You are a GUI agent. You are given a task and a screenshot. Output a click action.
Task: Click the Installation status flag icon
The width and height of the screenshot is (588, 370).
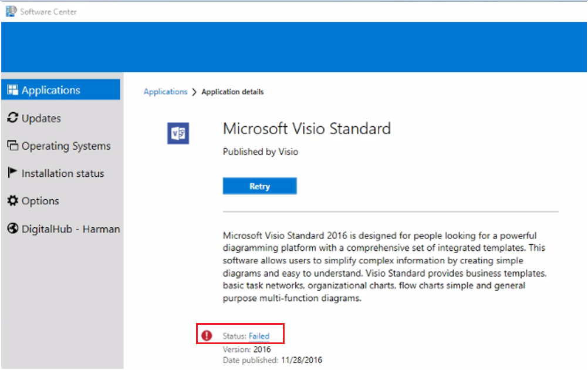tap(12, 173)
